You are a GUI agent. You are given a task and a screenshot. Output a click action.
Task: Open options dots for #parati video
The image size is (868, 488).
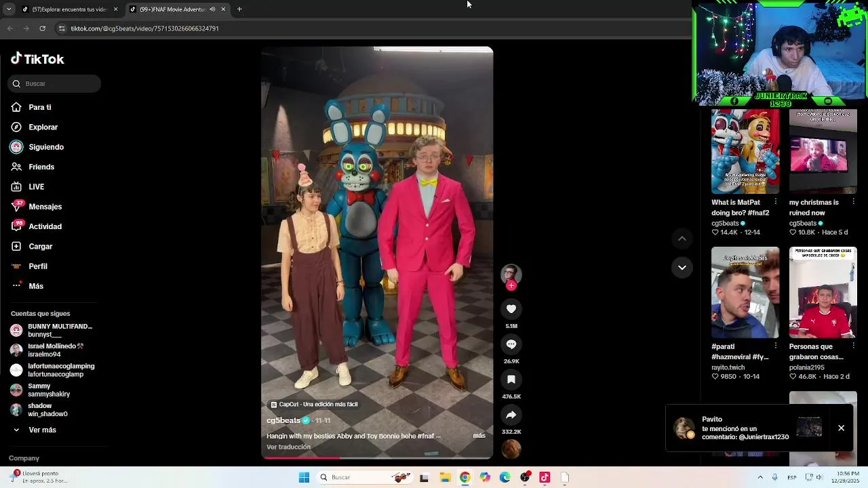(776, 346)
